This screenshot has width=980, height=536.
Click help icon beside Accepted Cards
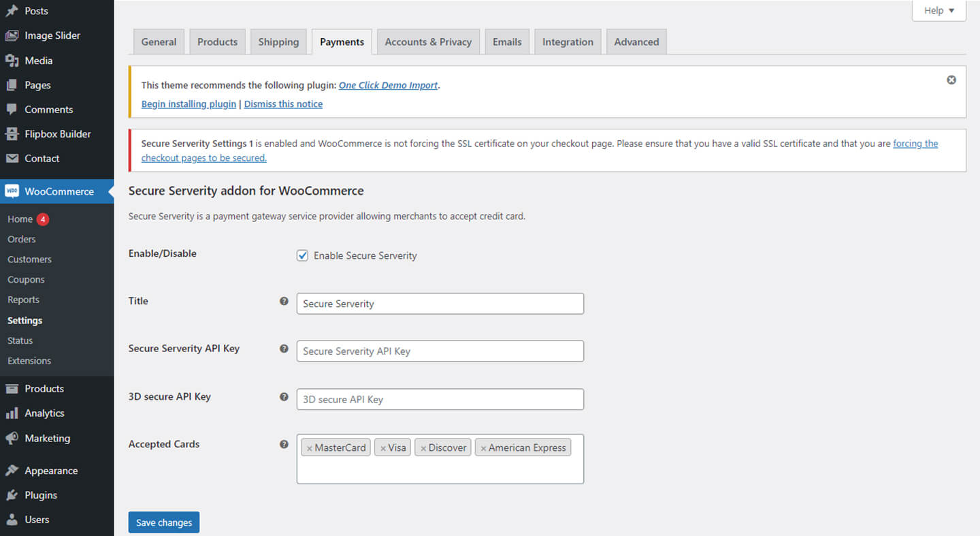tap(284, 444)
